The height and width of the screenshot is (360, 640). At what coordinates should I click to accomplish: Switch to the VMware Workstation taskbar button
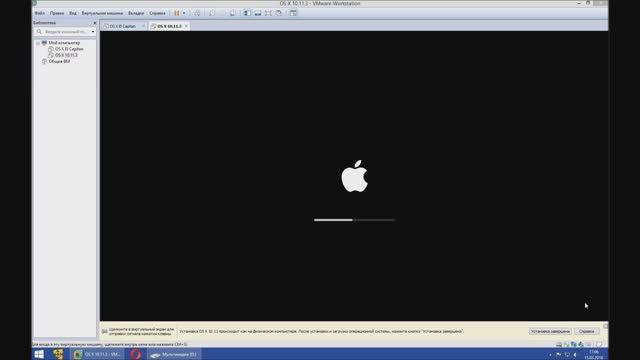pos(98,354)
